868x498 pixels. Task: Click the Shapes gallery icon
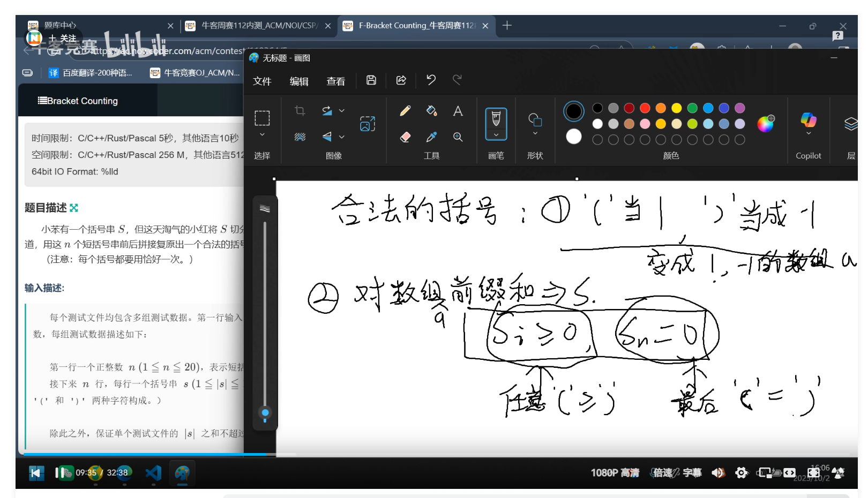(535, 119)
